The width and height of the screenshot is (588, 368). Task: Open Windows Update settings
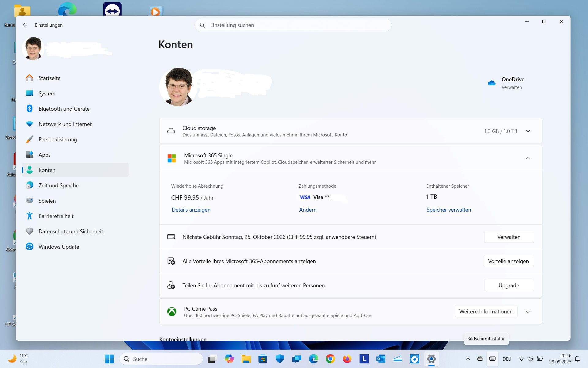point(58,247)
